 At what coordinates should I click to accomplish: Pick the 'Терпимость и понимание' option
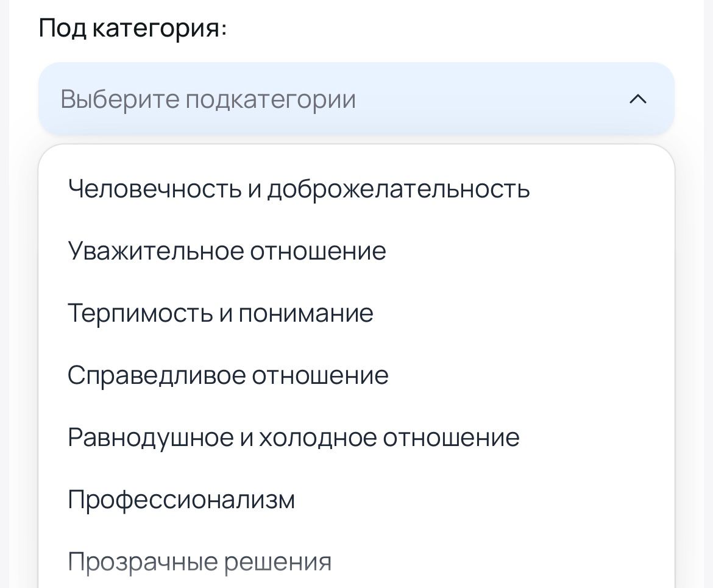click(220, 314)
